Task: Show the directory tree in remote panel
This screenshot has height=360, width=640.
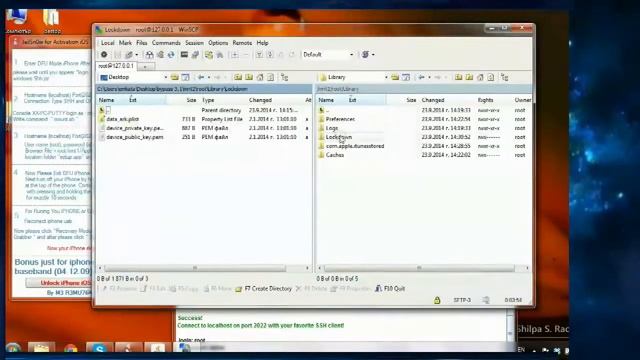Action: click(505, 77)
